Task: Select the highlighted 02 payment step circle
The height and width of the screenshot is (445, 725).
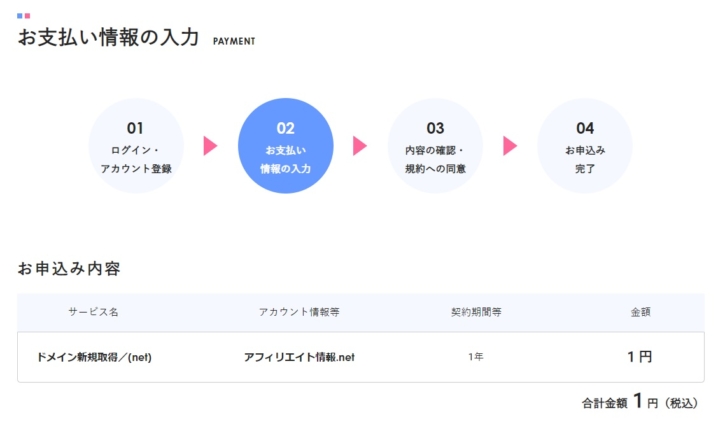Action: (x=286, y=146)
